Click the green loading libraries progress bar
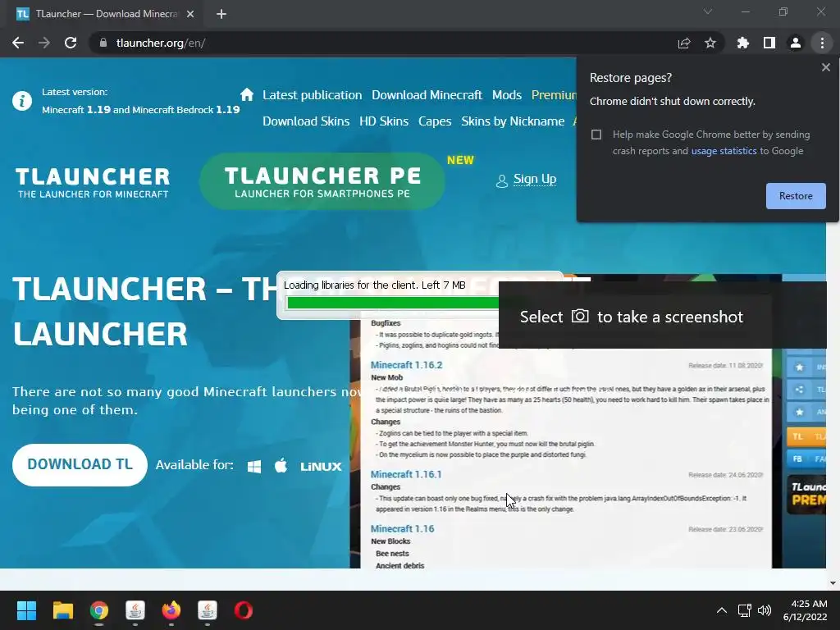 pos(393,303)
